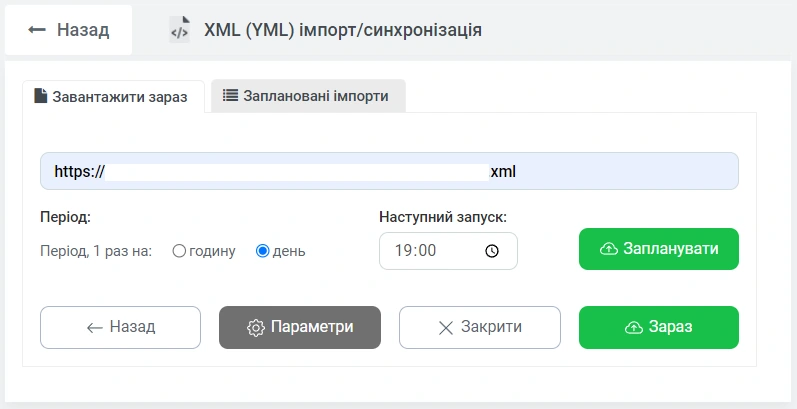
Task: Start import with the Зараз button
Action: [658, 327]
